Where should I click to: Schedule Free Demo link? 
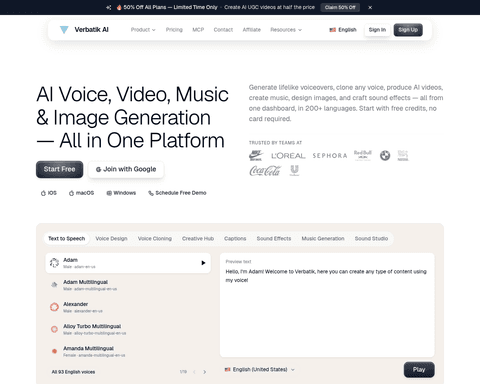coord(177,193)
